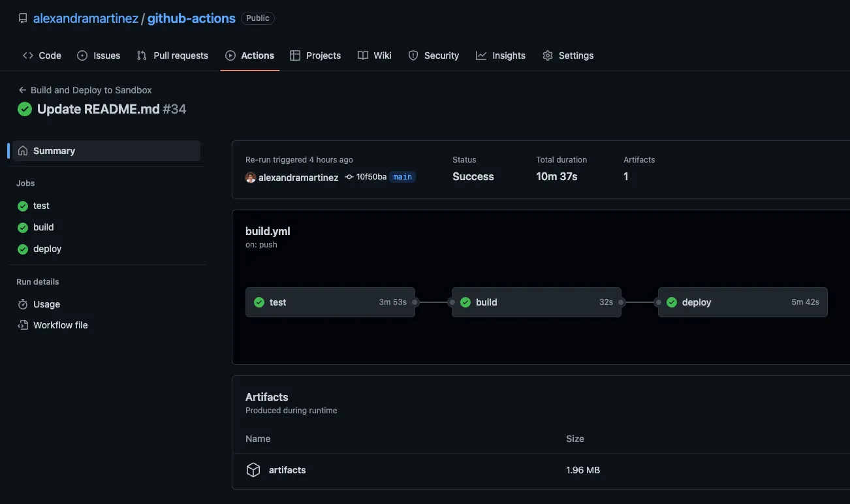850x504 pixels.
Task: Click the check icon in the graph test node
Action: pyautogui.click(x=259, y=302)
